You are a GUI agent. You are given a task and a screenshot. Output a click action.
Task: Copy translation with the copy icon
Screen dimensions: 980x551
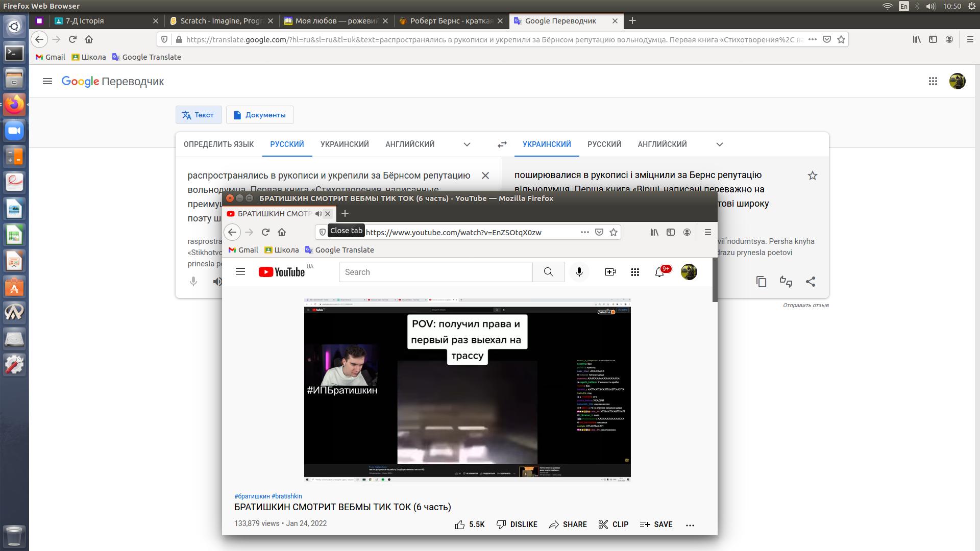click(x=761, y=282)
